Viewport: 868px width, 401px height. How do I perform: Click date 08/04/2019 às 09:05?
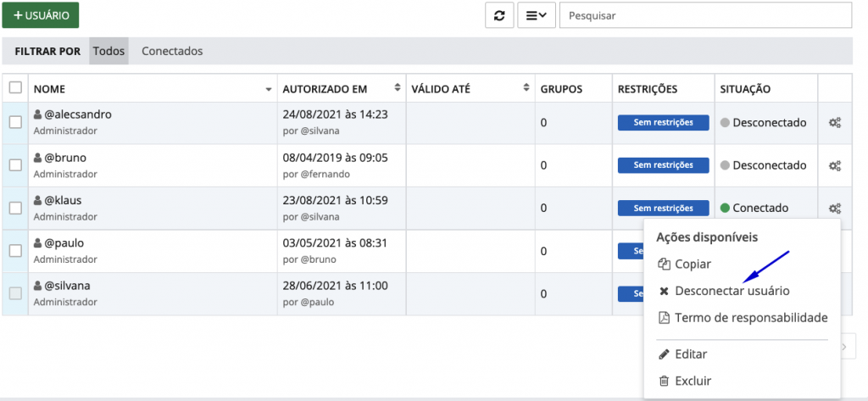pyautogui.click(x=335, y=158)
